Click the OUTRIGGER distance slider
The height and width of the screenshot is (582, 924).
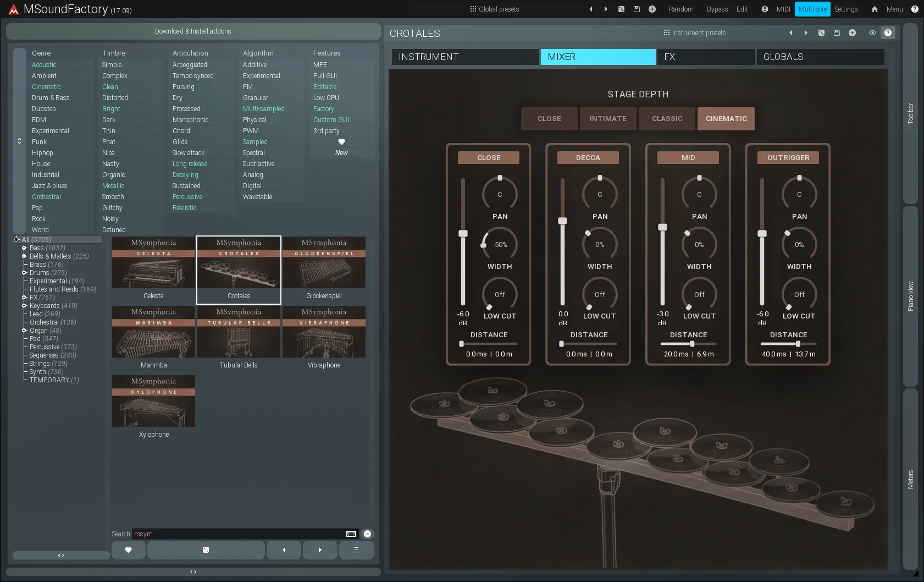coord(788,344)
